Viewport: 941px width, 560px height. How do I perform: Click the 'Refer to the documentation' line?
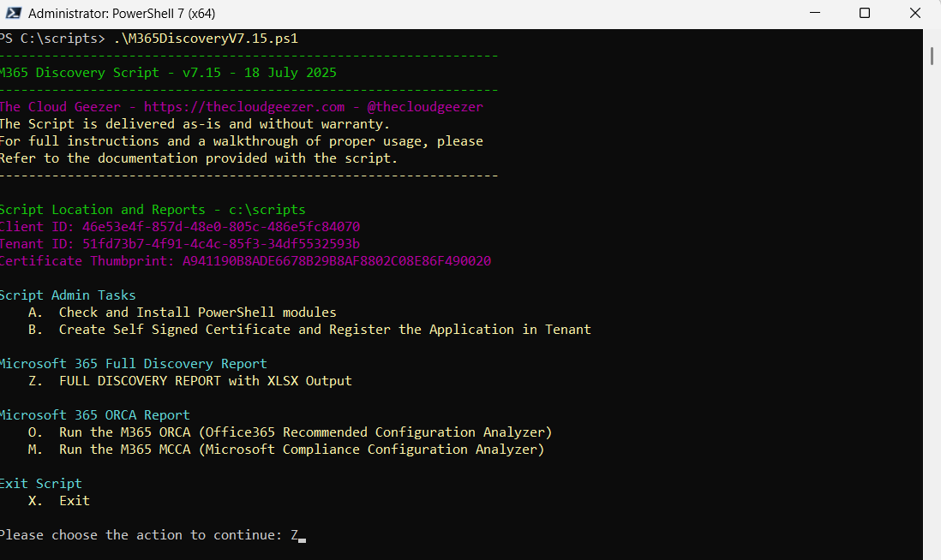(x=199, y=158)
